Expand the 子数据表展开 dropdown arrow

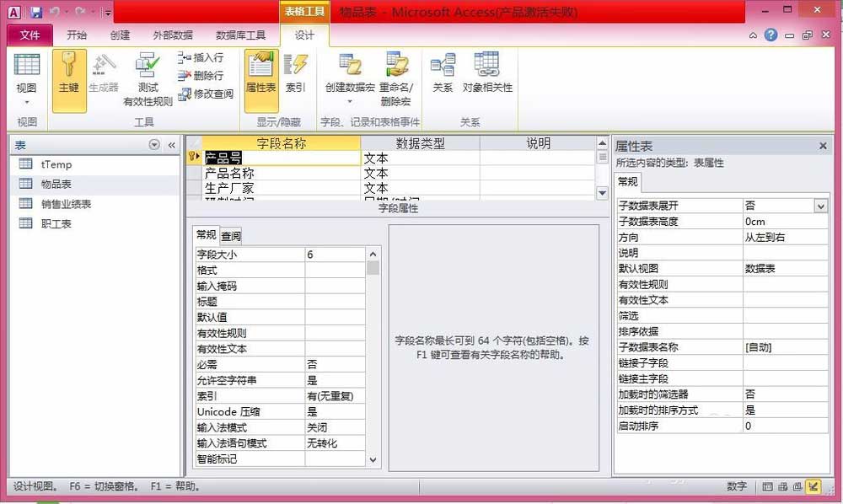[x=820, y=206]
